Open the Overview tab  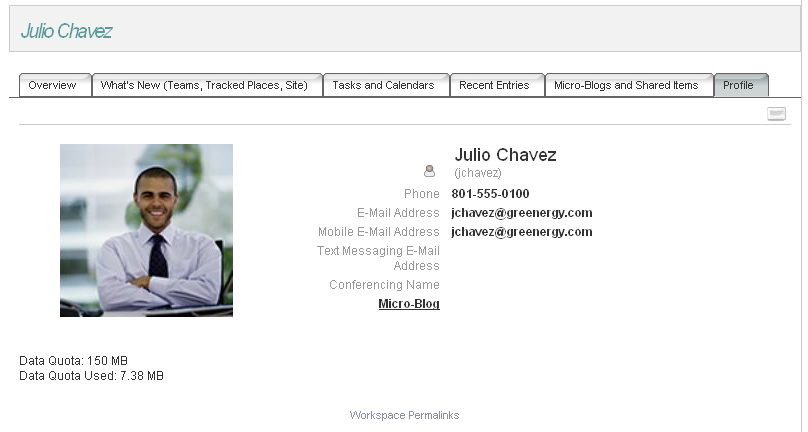(x=55, y=85)
